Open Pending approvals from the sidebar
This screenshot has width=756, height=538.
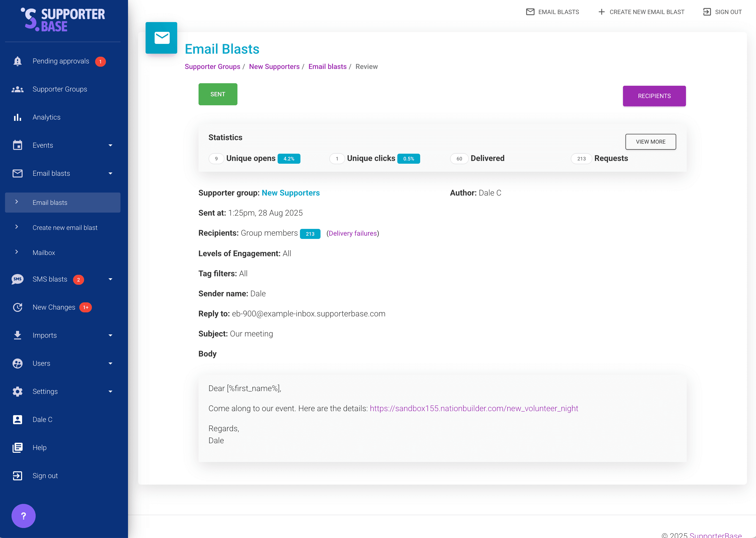(x=17, y=61)
